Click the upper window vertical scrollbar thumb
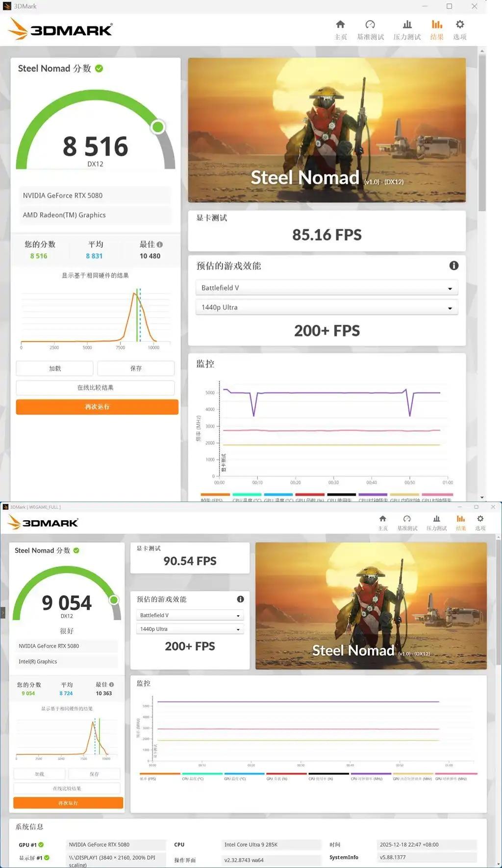This screenshot has width=502, height=868. click(482, 132)
